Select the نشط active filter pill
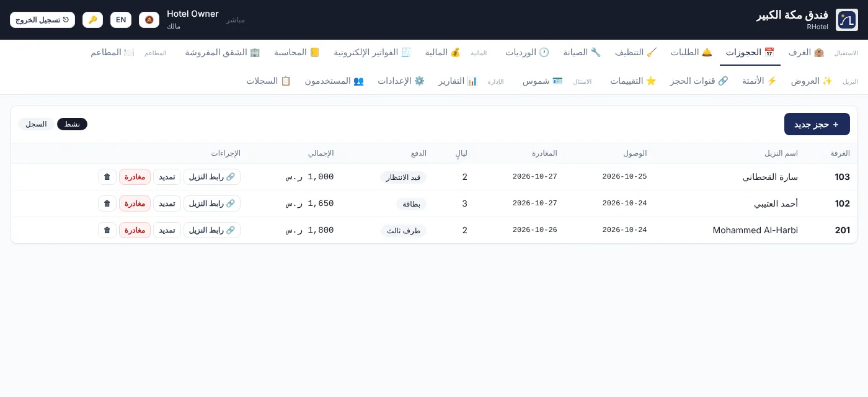The image size is (868, 397). point(72,124)
